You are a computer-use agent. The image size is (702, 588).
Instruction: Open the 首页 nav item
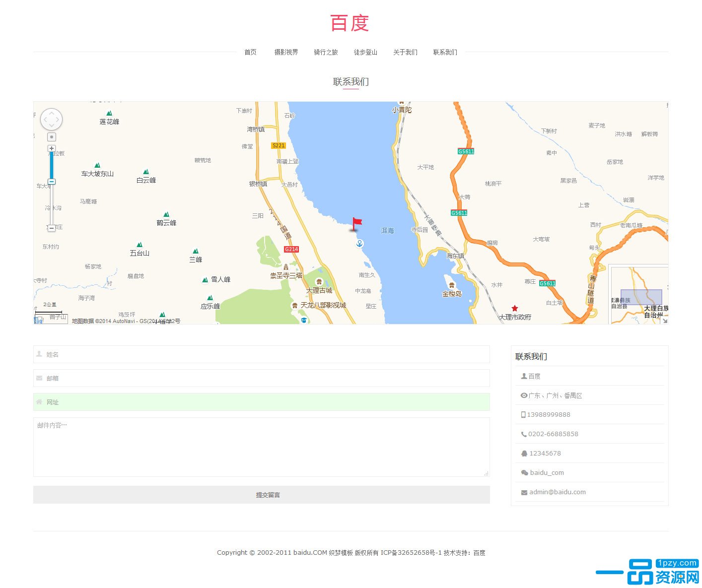coord(250,52)
